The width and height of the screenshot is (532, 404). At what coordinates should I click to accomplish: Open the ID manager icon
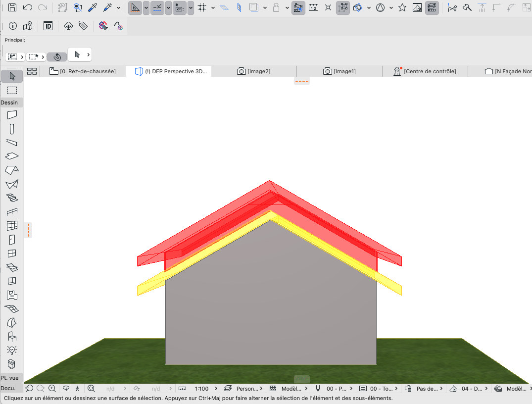(x=48, y=26)
